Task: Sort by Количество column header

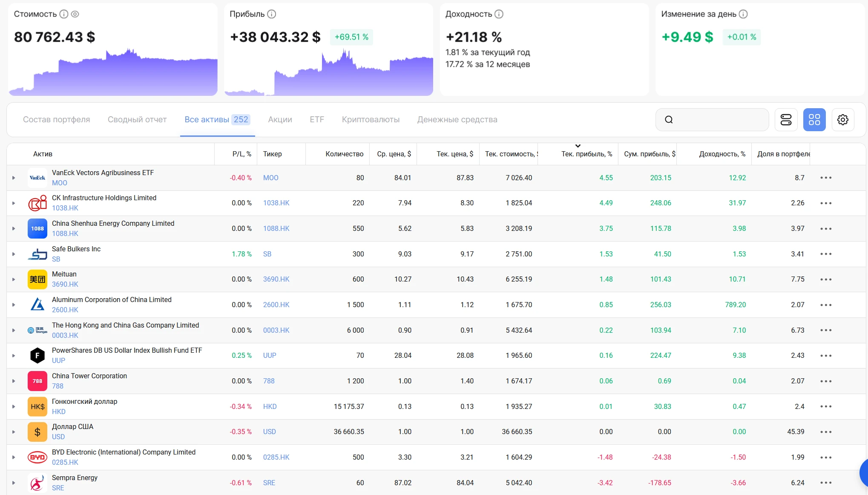Action: pos(345,154)
